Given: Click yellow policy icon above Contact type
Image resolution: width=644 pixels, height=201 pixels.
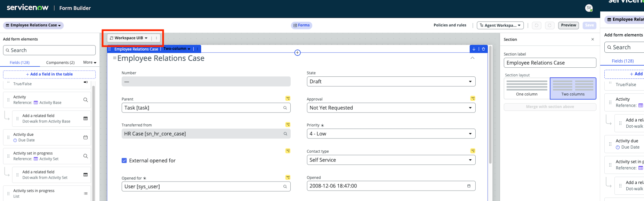Looking at the screenshot, I should click(x=473, y=151).
